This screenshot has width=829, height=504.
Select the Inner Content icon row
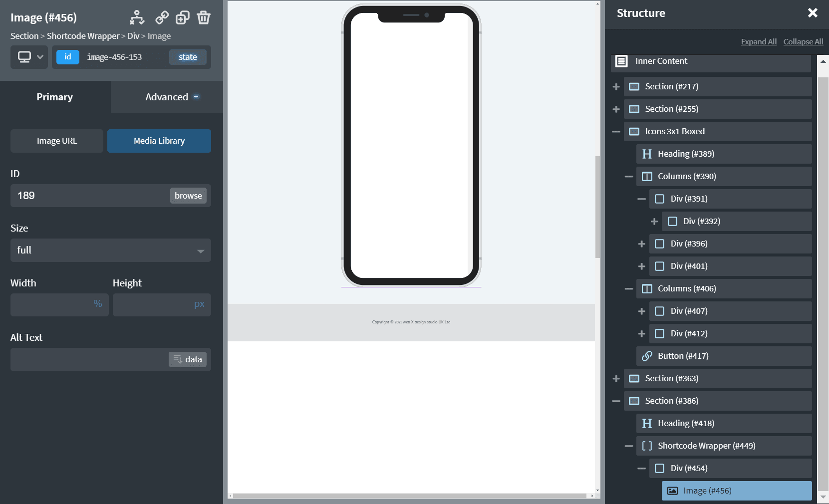pos(711,61)
